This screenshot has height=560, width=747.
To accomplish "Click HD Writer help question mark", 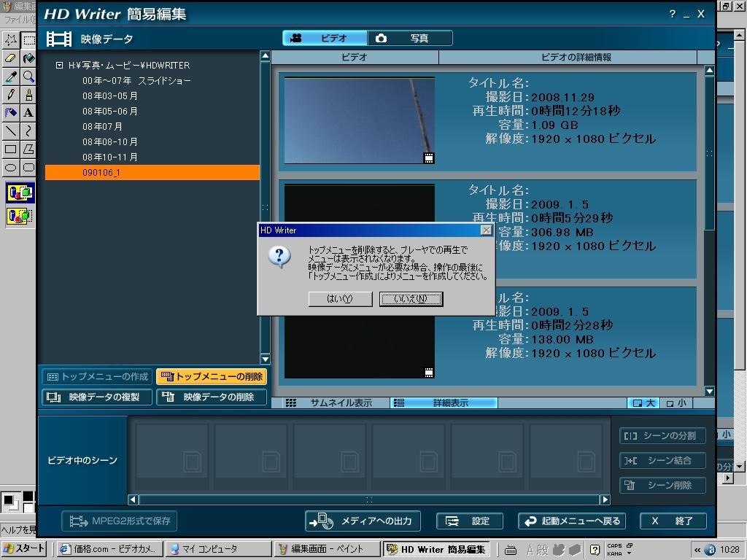I will click(x=672, y=14).
